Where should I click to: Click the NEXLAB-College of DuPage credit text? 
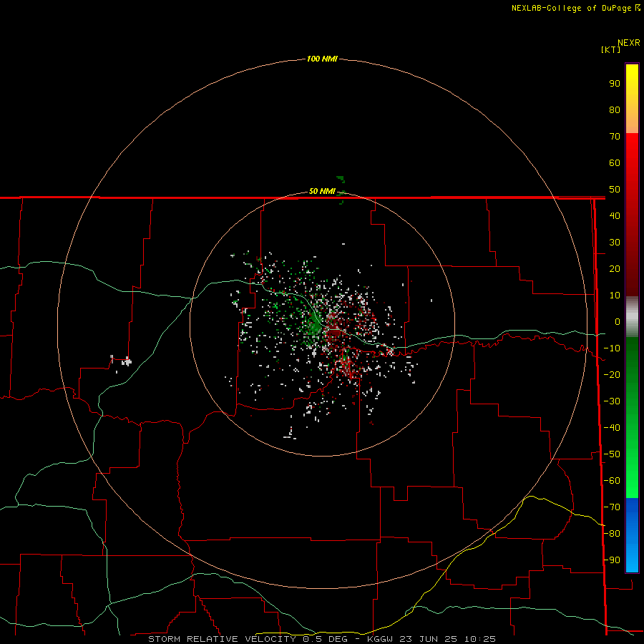tap(575, 8)
